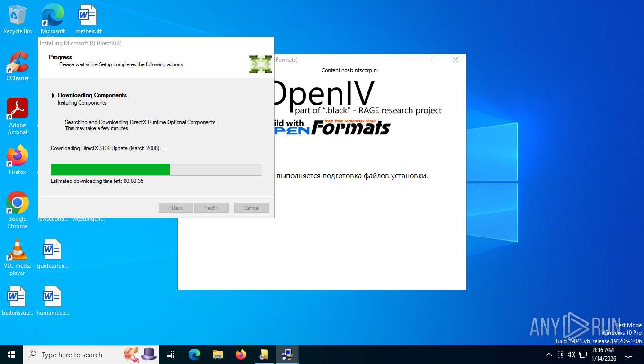Click the Installing Microsoft(R) DirectX(R) title bar
Image resolution: width=644 pixels, height=364 pixels.
156,43
